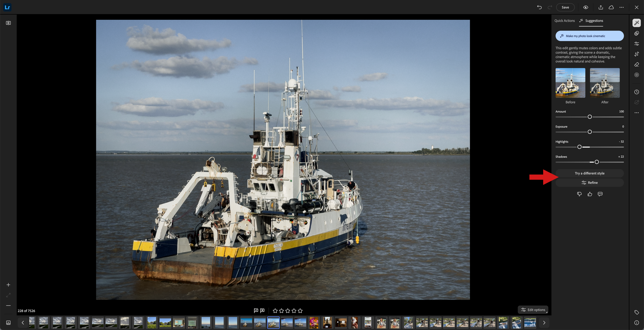Select the Remove eraser tool
This screenshot has height=330, width=644.
(636, 64)
